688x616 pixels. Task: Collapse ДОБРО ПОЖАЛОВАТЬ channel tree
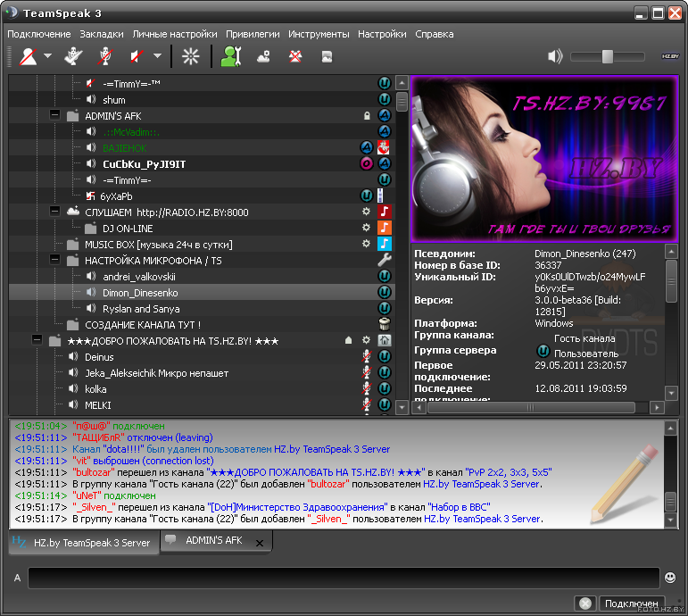37,340
